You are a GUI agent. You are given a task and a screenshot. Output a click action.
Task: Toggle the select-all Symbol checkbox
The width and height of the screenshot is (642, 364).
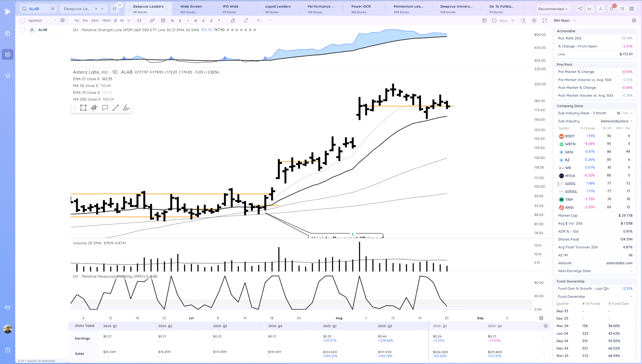pos(23,21)
